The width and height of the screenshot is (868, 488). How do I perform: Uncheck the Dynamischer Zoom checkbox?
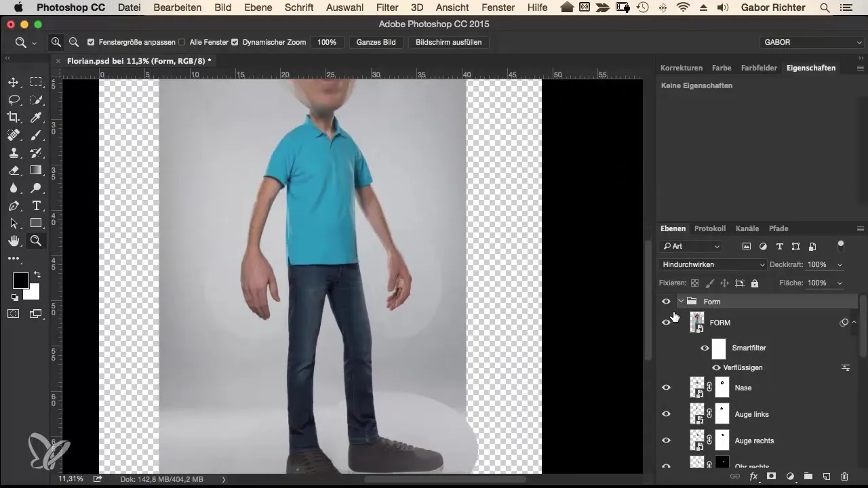coord(235,42)
